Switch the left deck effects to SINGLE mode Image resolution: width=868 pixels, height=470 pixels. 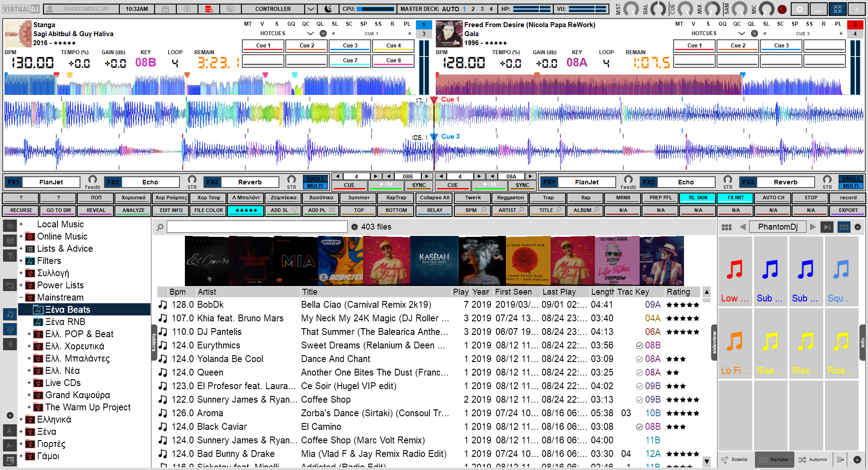[x=315, y=179]
